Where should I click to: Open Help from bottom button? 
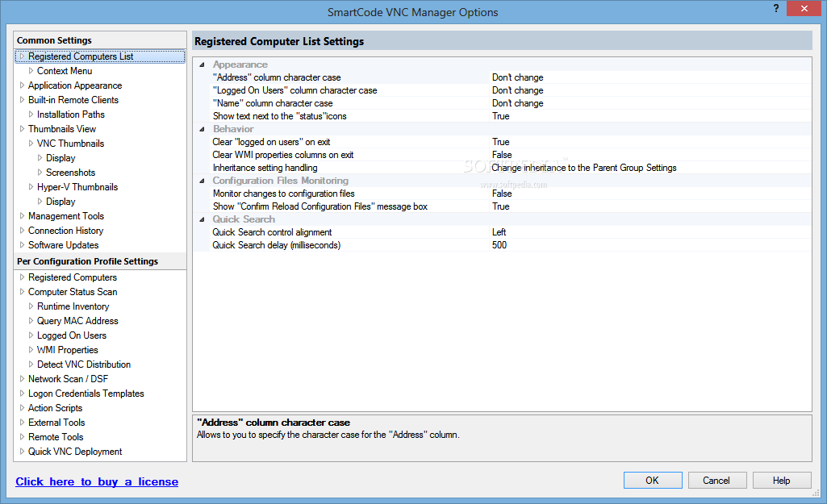782,481
